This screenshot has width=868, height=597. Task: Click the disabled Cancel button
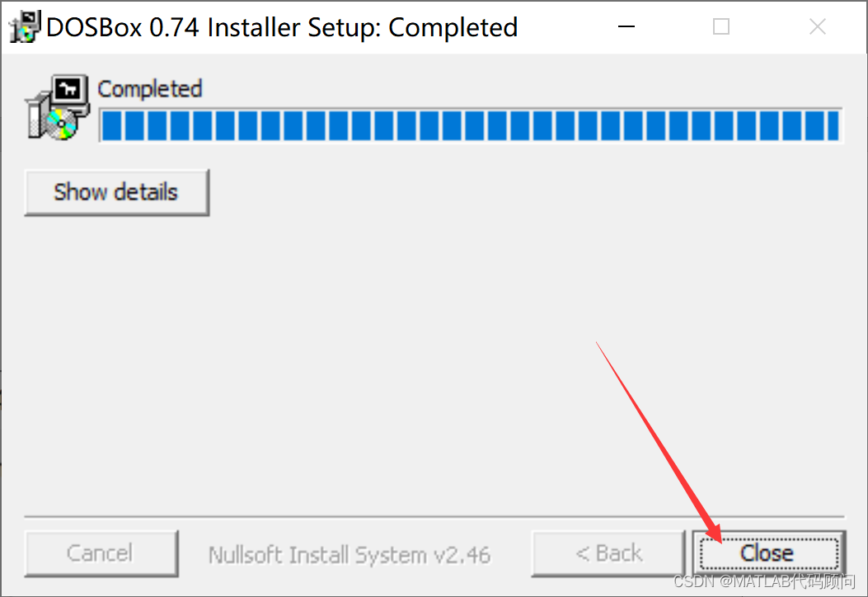(x=101, y=552)
